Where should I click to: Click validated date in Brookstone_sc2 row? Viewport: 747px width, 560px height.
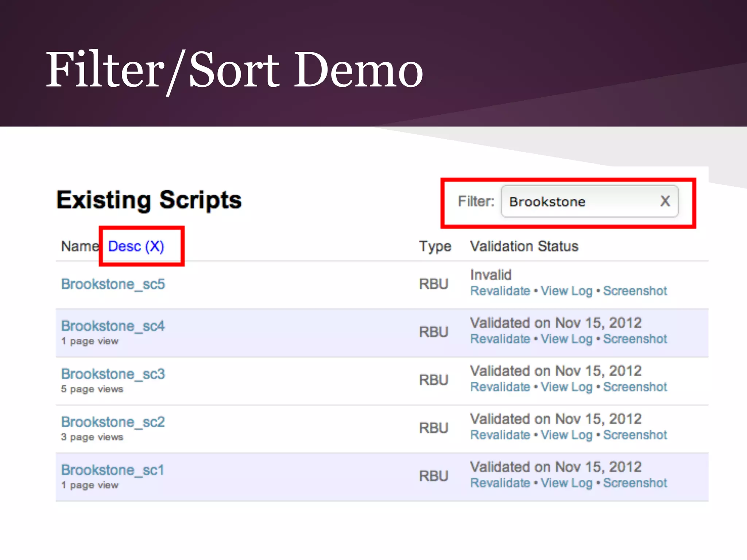click(x=556, y=419)
